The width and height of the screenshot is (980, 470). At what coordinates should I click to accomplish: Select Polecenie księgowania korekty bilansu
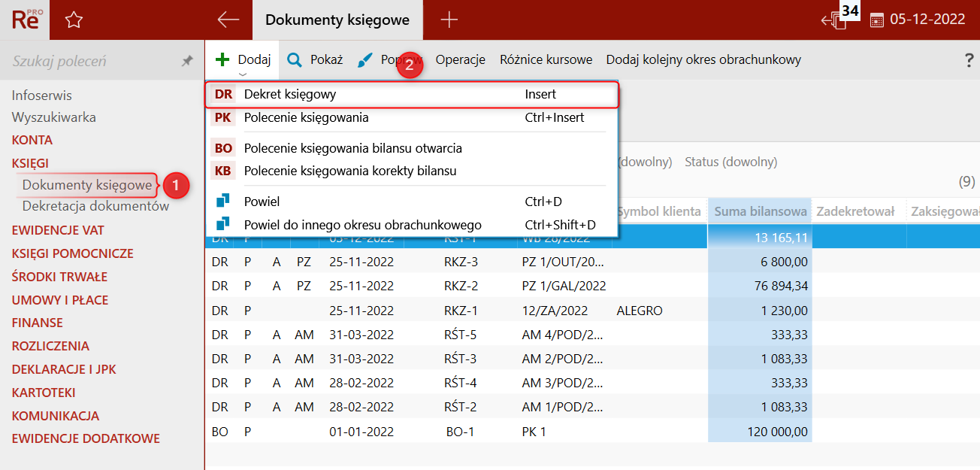coord(412,171)
